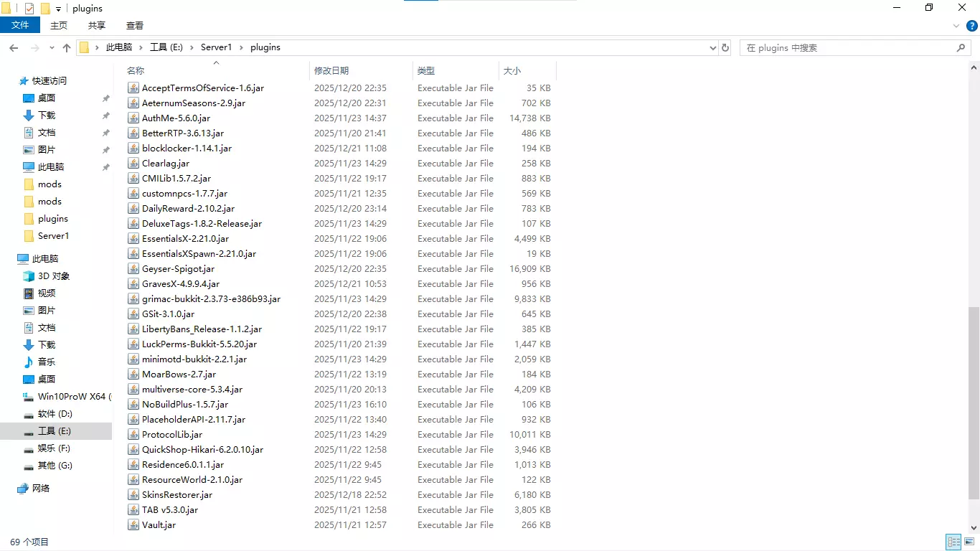Switch to details view layout

coord(953,542)
